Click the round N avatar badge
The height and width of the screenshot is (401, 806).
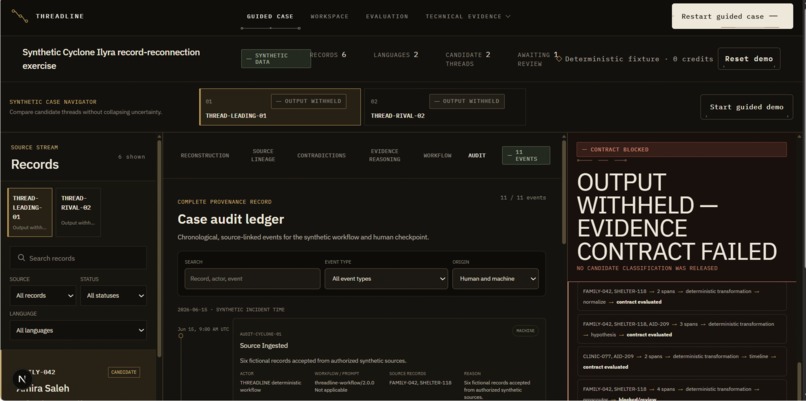(22, 379)
